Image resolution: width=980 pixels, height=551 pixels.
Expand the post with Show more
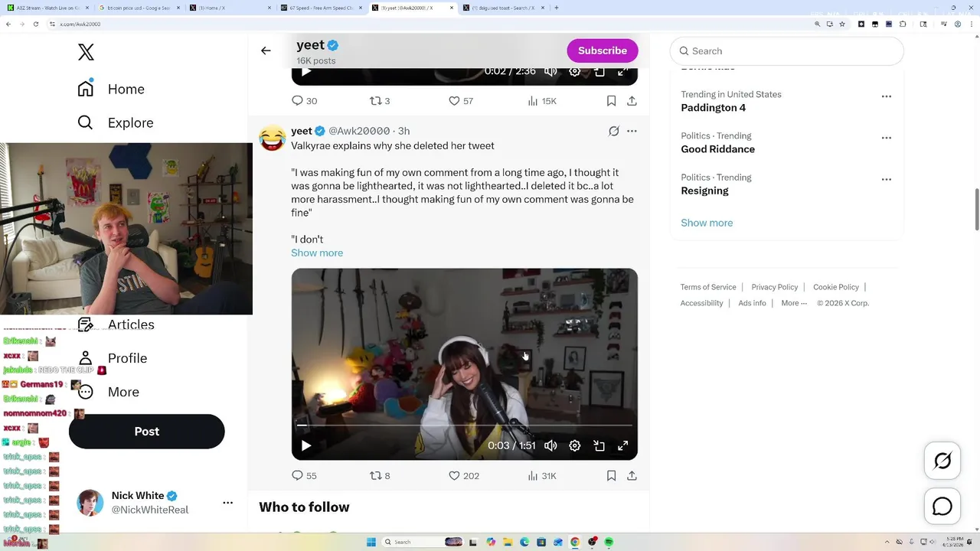pyautogui.click(x=317, y=253)
